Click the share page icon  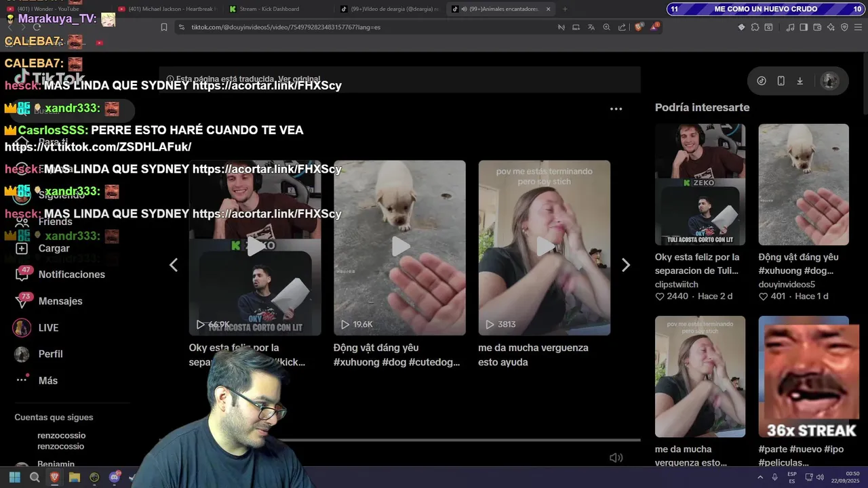pyautogui.click(x=622, y=27)
